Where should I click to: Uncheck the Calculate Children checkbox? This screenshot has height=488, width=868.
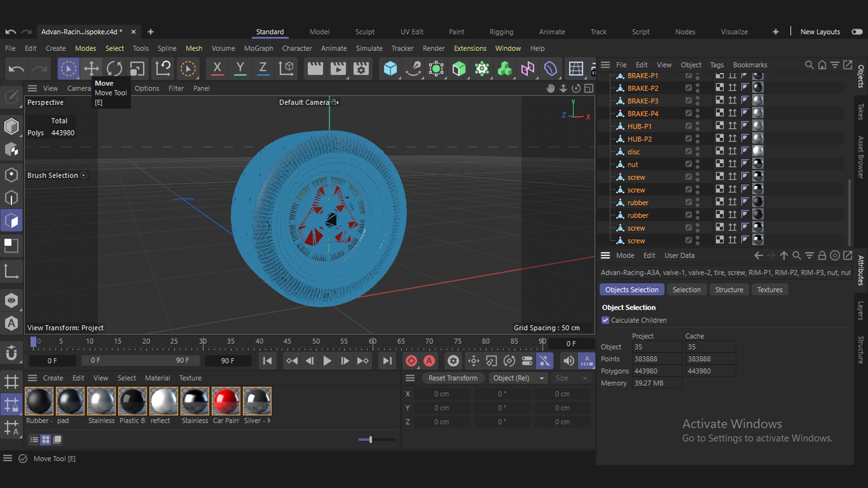pyautogui.click(x=605, y=320)
